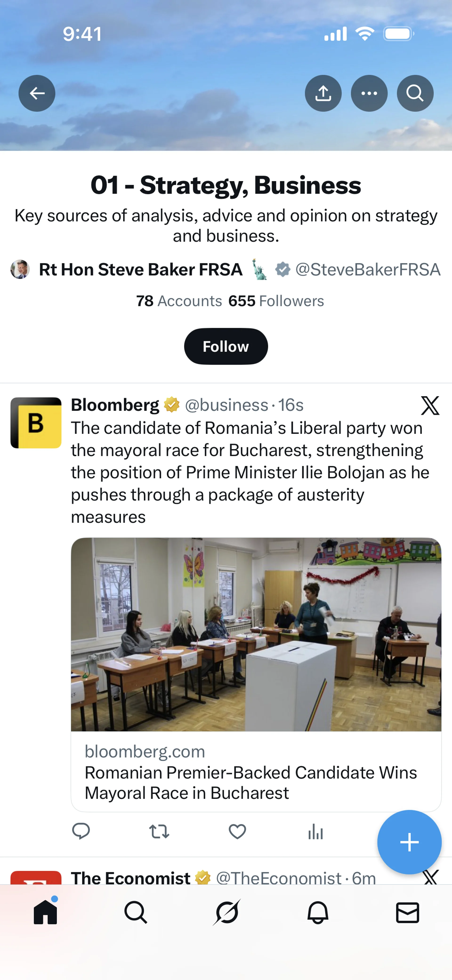This screenshot has height=980, width=452.
Task: Tap the X logo on Bloomberg post
Action: (430, 405)
